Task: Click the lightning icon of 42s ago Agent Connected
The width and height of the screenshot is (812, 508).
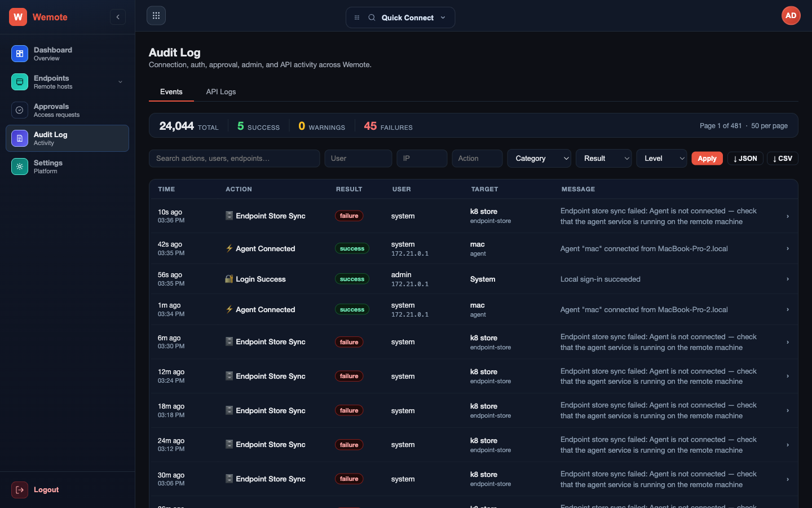Action: 229,248
